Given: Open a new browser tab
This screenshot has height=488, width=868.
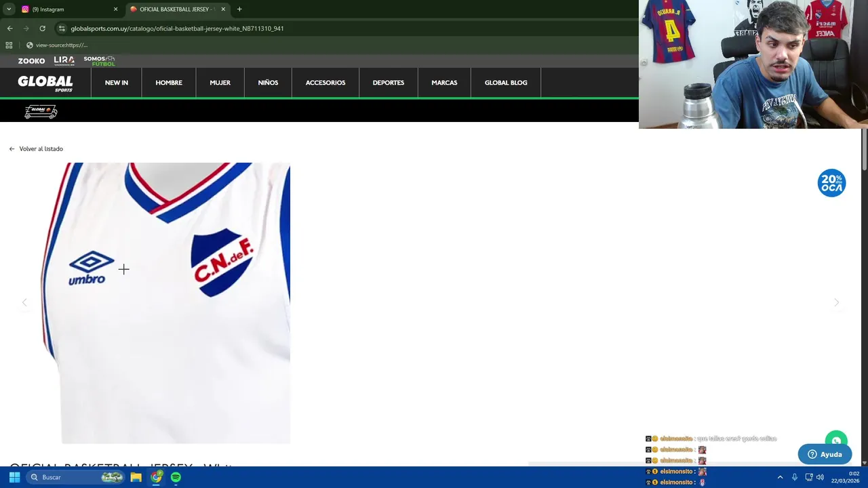Looking at the screenshot, I should click(x=239, y=9).
